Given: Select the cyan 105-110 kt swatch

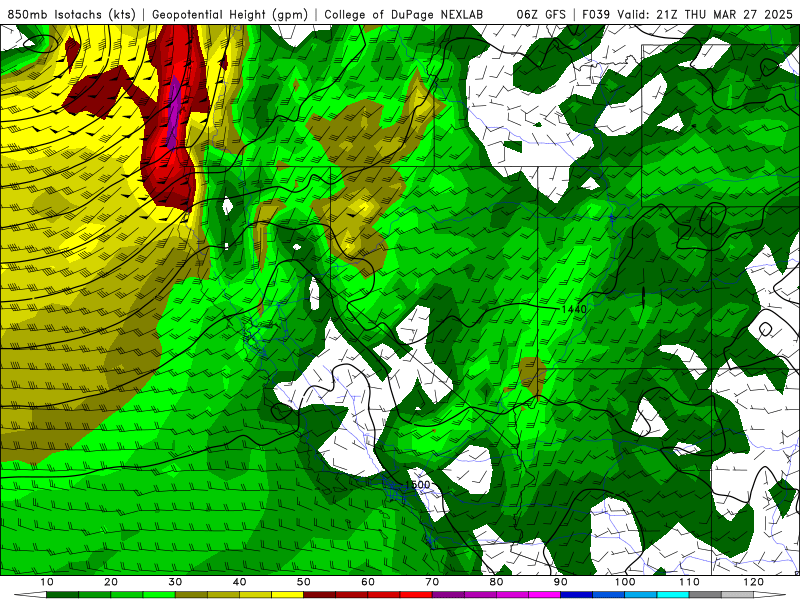Looking at the screenshot, I should (673, 595).
